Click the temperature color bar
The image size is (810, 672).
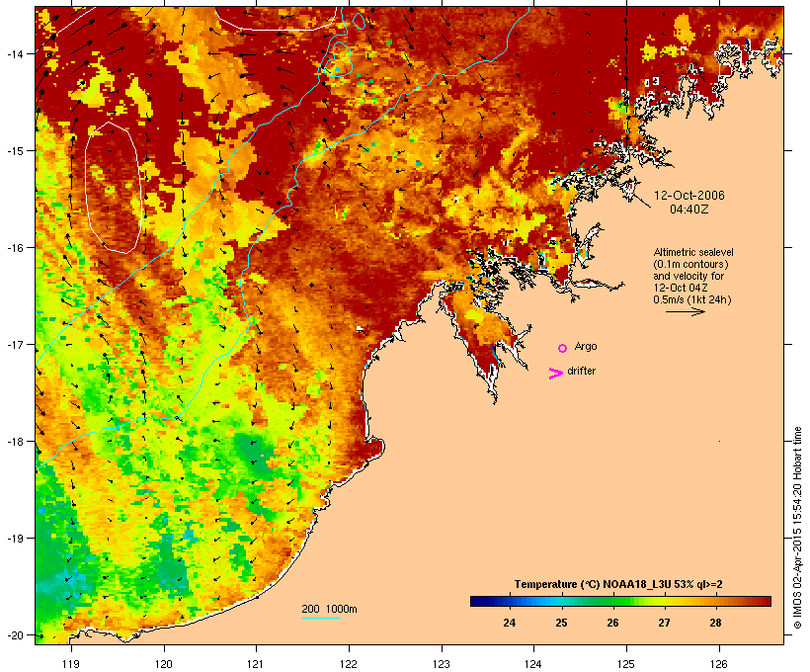pyautogui.click(x=620, y=601)
